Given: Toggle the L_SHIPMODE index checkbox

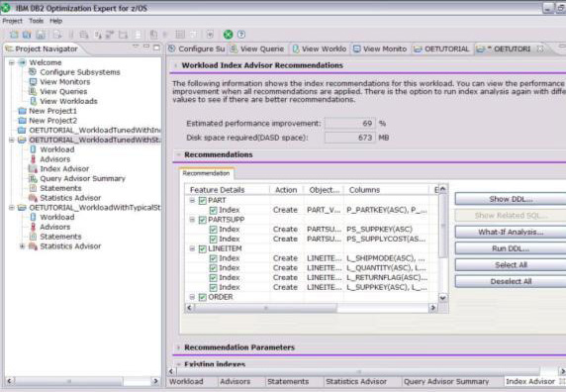Looking at the screenshot, I should (x=213, y=258).
